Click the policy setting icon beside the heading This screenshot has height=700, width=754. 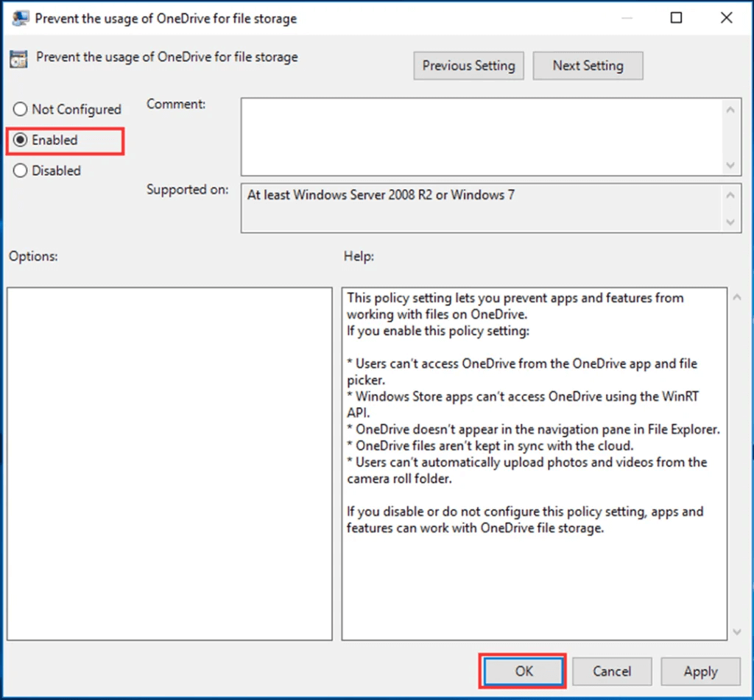(x=18, y=59)
